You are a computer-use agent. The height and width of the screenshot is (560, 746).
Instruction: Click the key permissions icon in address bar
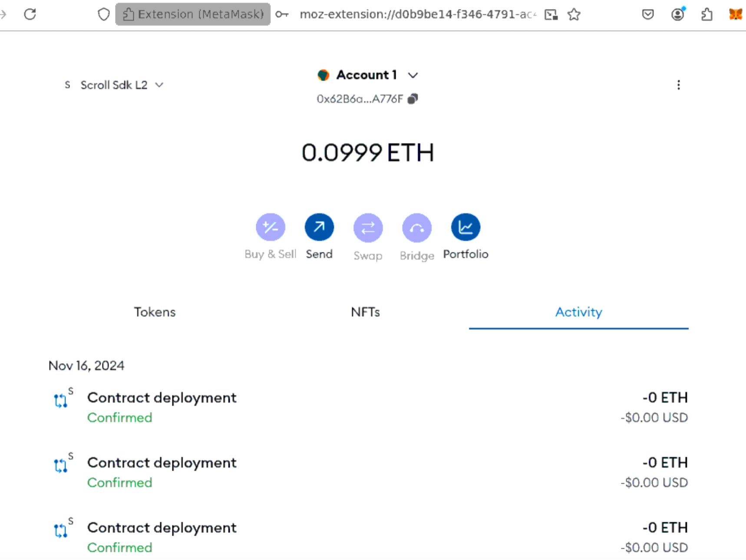point(282,14)
